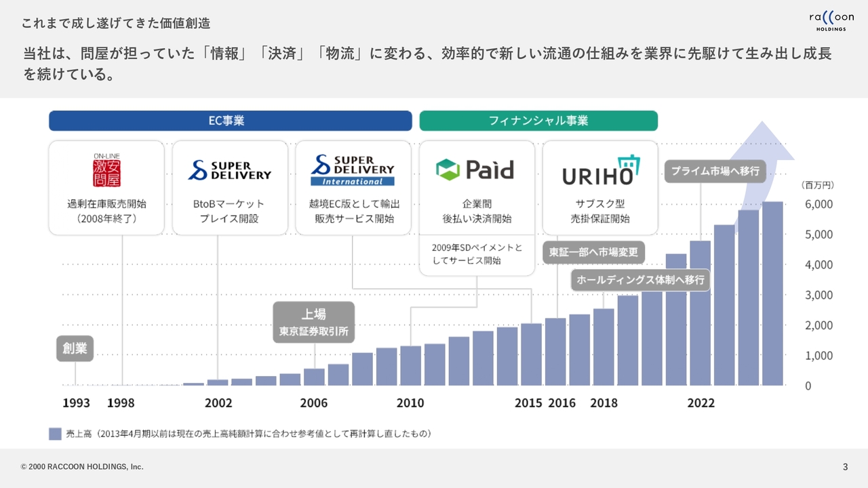This screenshot has width=868, height=488.
Task: Click the URIHO logo
Action: tap(600, 171)
